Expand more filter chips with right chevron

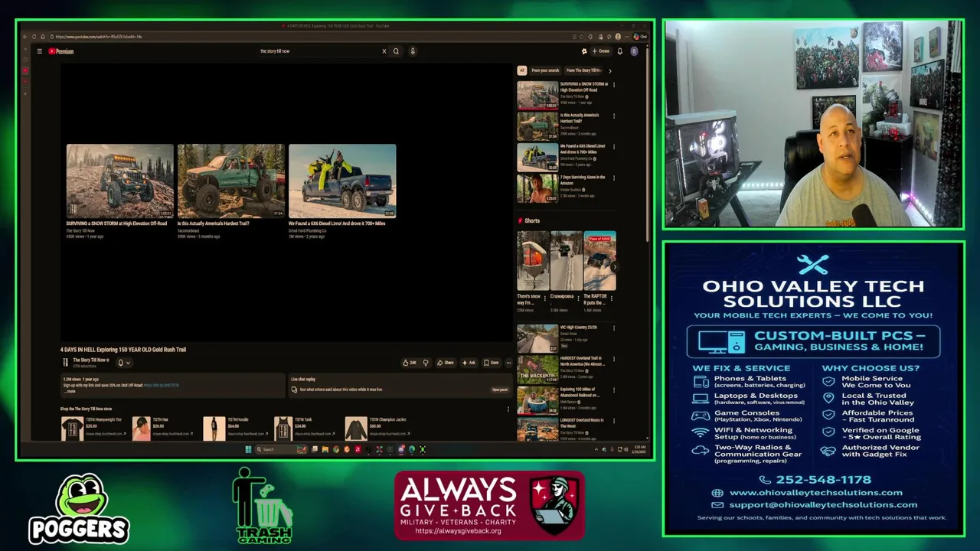(610, 70)
